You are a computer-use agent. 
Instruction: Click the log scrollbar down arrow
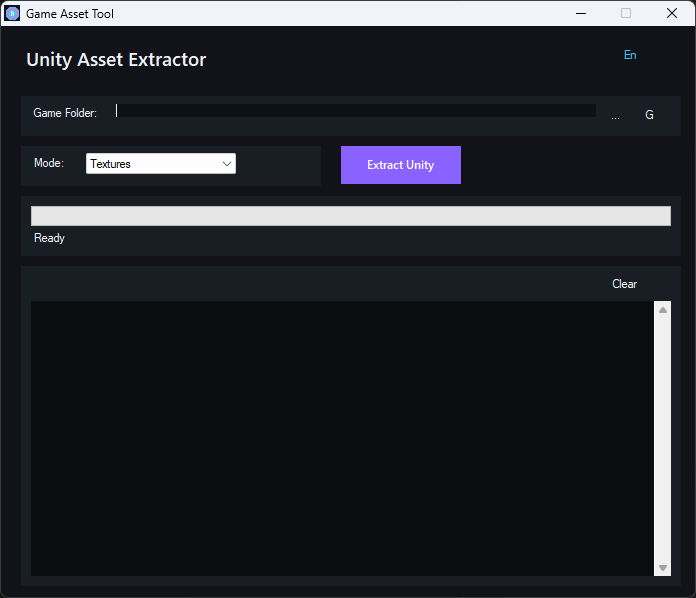pos(663,567)
